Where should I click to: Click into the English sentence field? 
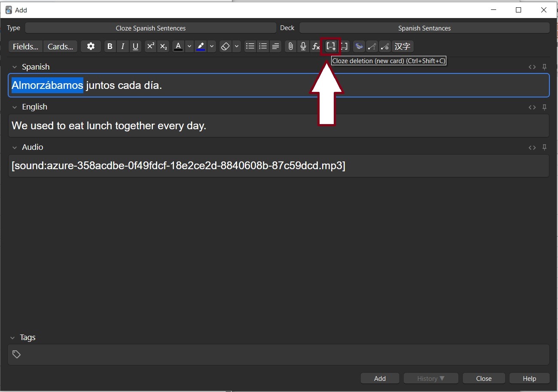pos(279,126)
